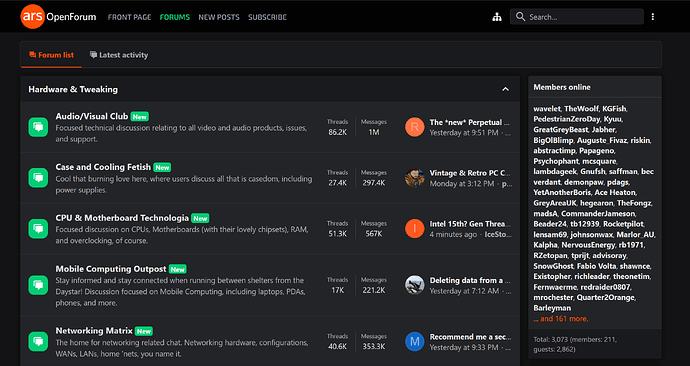Click the Audio/Visual Club forum chat icon

(38, 127)
